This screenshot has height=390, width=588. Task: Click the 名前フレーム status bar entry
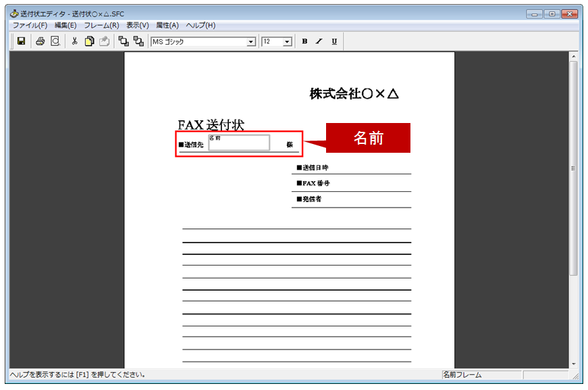(481, 374)
